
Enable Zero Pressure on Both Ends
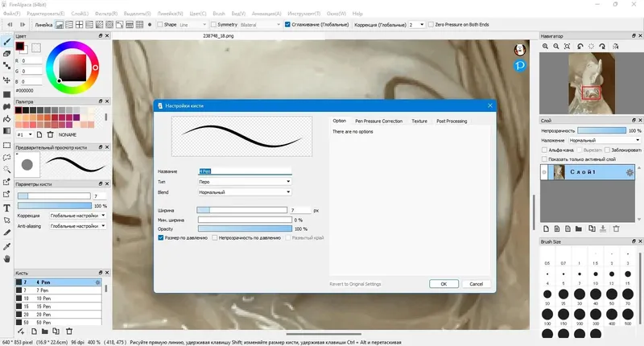click(x=431, y=25)
